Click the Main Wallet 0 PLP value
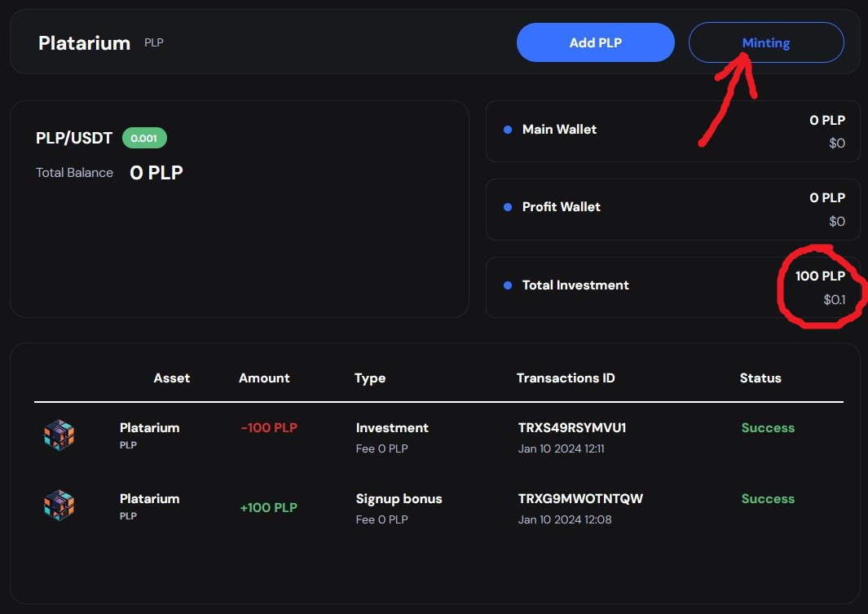The width and height of the screenshot is (868, 614). point(827,120)
